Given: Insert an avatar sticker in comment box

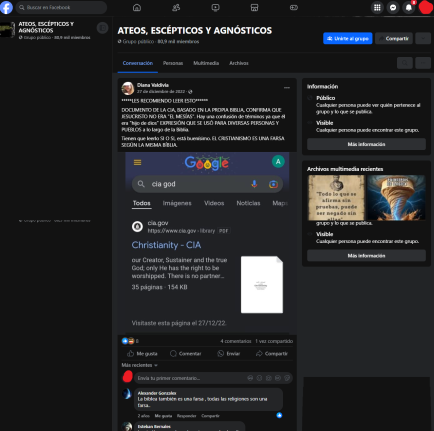Looking at the screenshot, I should click(x=250, y=378).
